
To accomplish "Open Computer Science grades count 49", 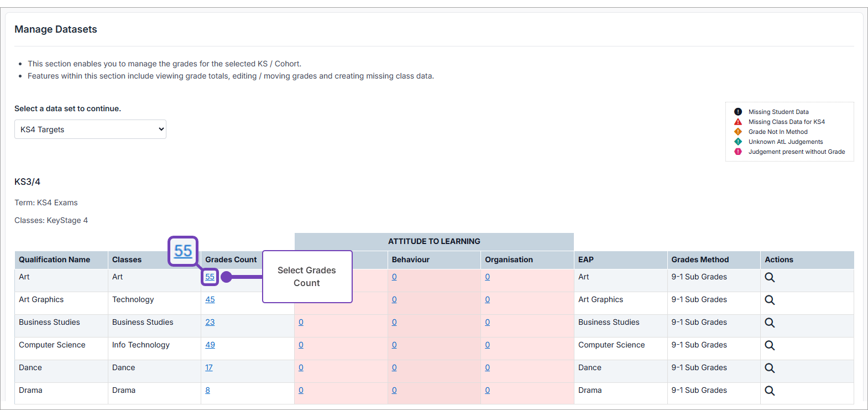I will [x=210, y=345].
